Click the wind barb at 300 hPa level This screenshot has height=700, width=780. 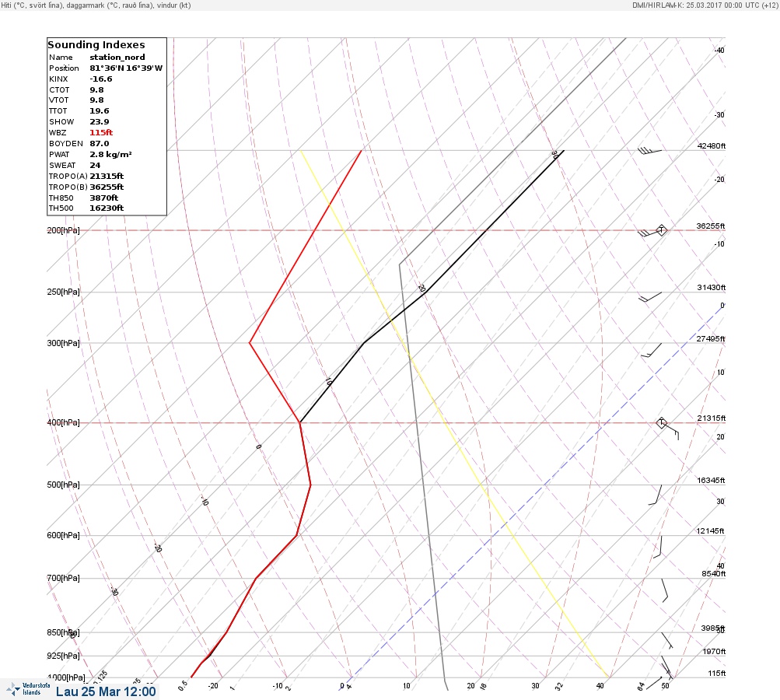(651, 350)
